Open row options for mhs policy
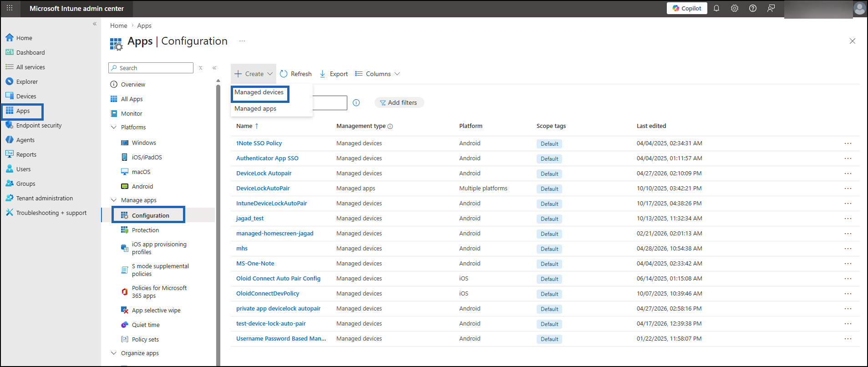Viewport: 868px width, 367px height. pos(848,249)
